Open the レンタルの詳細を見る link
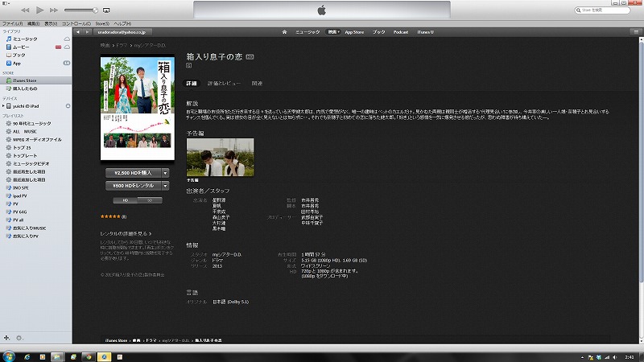Screen dimensions: 644x362 121,232
